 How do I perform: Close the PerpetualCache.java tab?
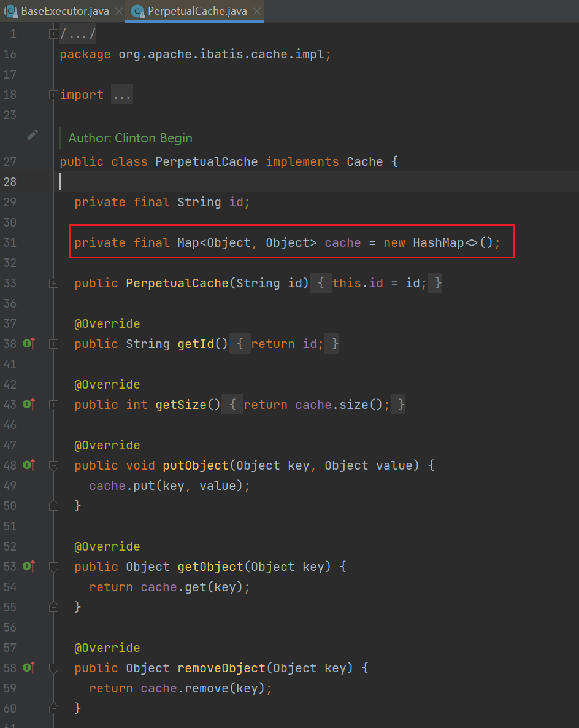(x=257, y=11)
